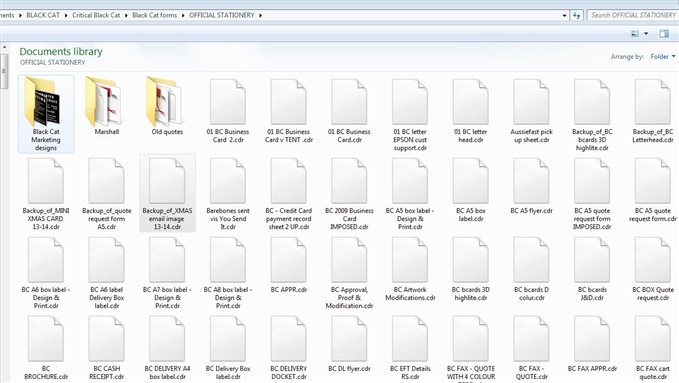679x383 pixels.
Task: Select BC CASH RECEIPT.cdr file
Action: [x=107, y=348]
